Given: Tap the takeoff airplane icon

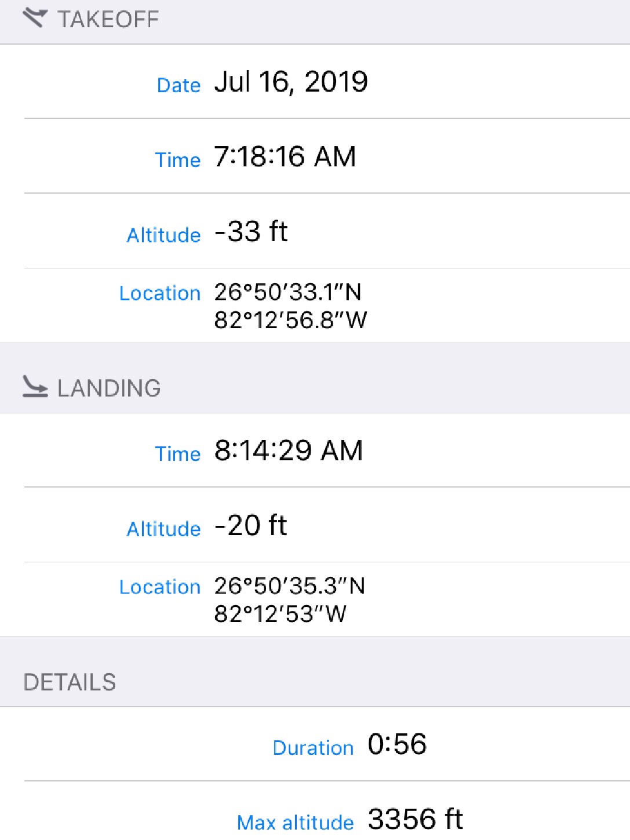Looking at the screenshot, I should point(34,19).
